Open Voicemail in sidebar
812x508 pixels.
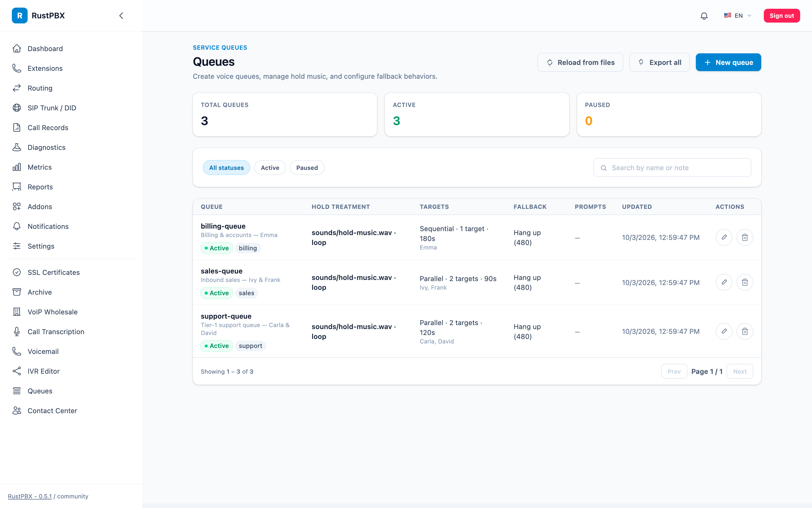71,351
